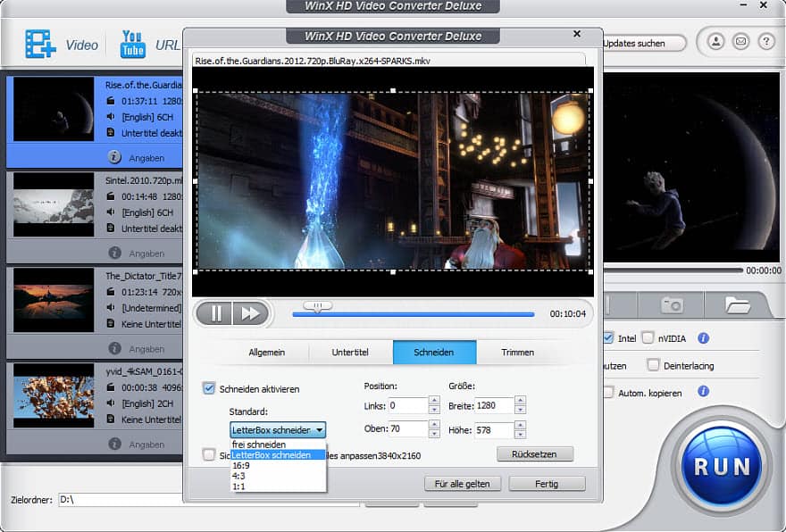Increase the Breite value with up arrow
786x532 pixels.
click(520, 401)
